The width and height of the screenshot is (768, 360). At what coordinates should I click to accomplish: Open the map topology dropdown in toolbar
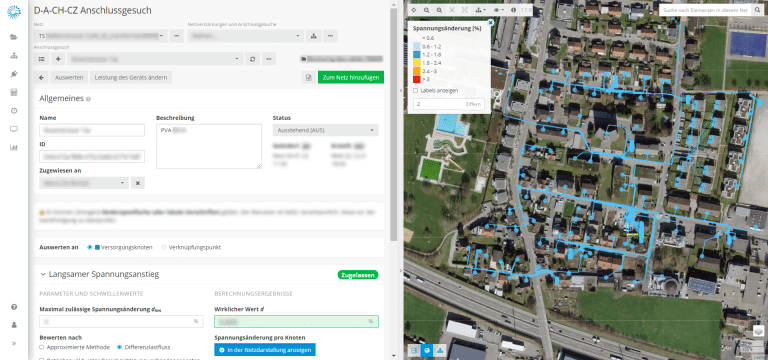481,10
